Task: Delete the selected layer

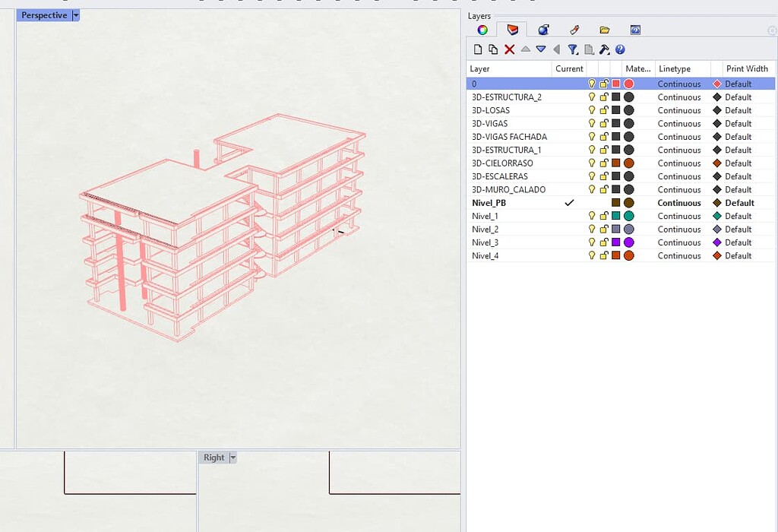Action: (x=509, y=49)
